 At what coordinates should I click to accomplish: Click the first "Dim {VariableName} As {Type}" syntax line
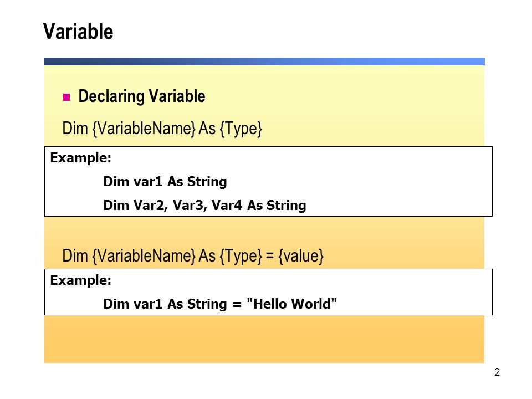(x=162, y=129)
